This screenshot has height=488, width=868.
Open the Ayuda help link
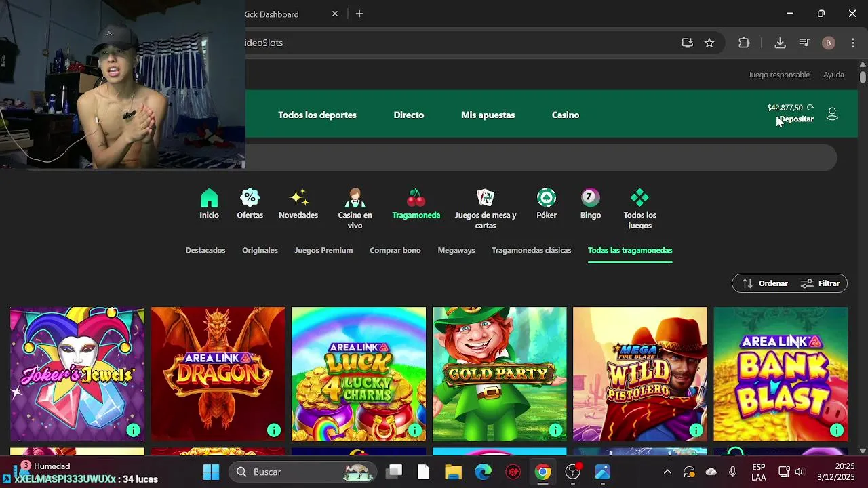833,75
